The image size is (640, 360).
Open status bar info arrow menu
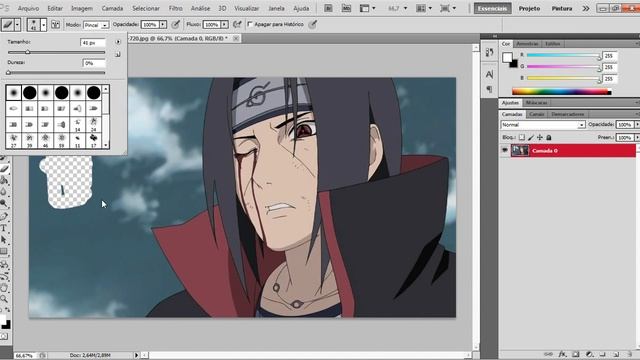click(x=137, y=355)
